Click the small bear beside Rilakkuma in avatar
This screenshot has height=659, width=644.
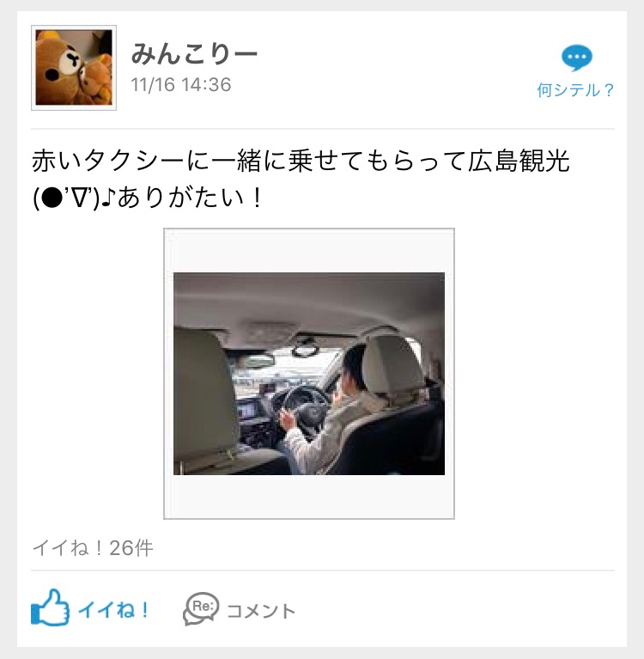tap(98, 80)
